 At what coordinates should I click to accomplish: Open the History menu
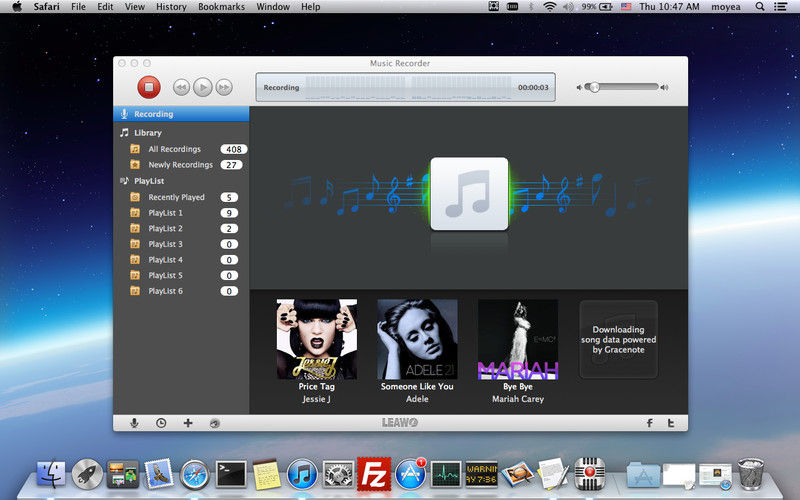171,7
